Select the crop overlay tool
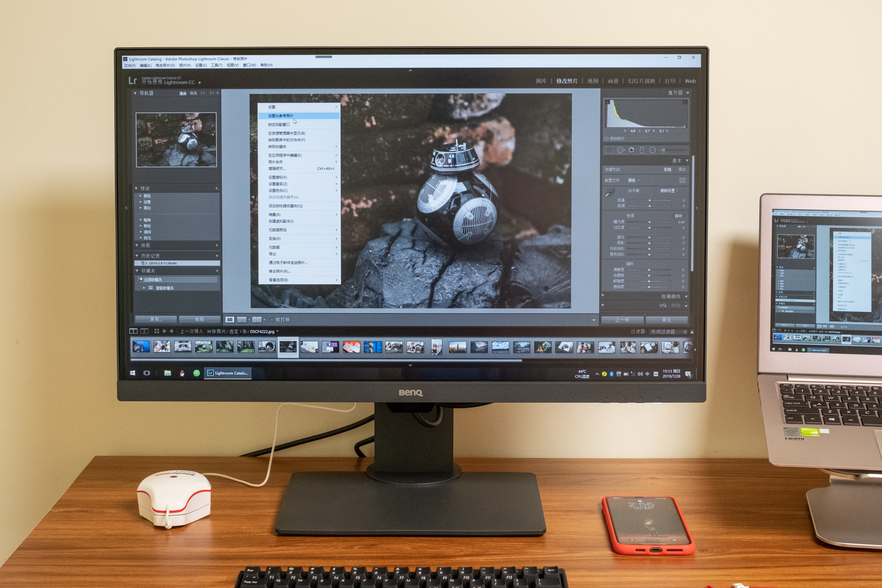This screenshot has height=588, width=882. point(609,150)
